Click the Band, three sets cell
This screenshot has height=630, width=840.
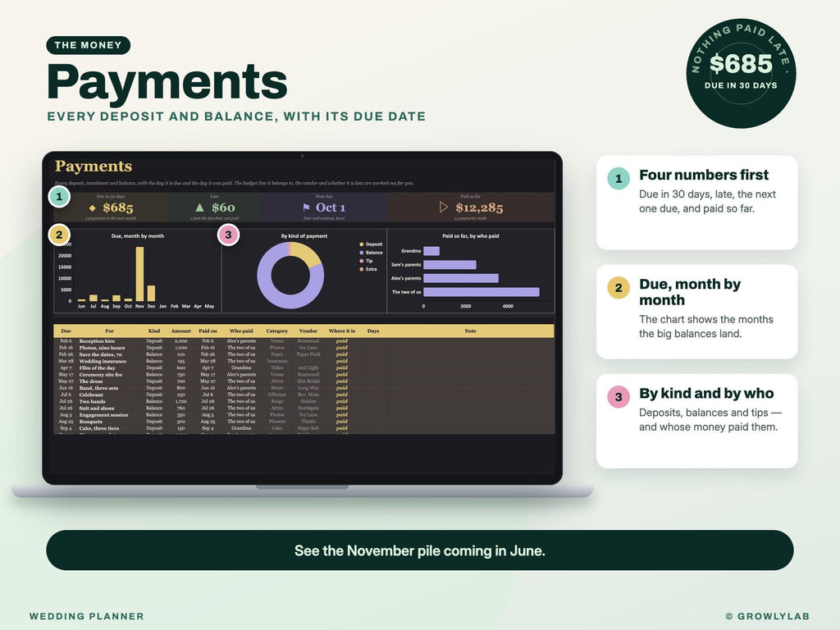click(x=98, y=388)
